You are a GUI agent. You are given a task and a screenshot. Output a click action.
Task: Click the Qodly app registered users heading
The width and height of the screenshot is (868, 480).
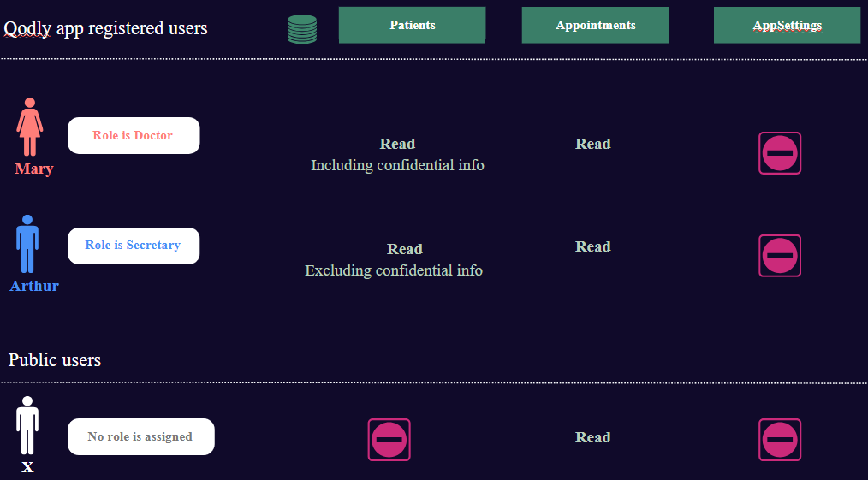(x=105, y=27)
